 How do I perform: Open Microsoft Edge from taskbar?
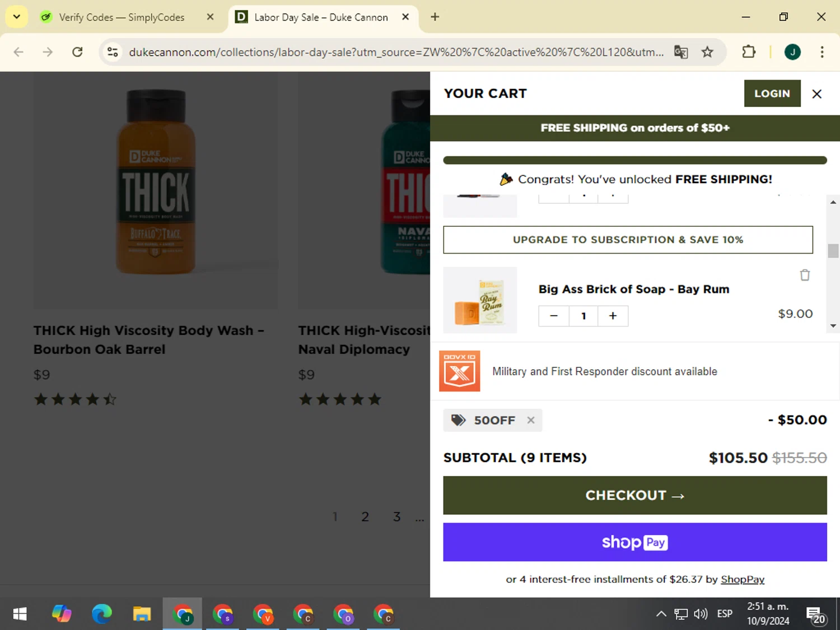point(102,614)
